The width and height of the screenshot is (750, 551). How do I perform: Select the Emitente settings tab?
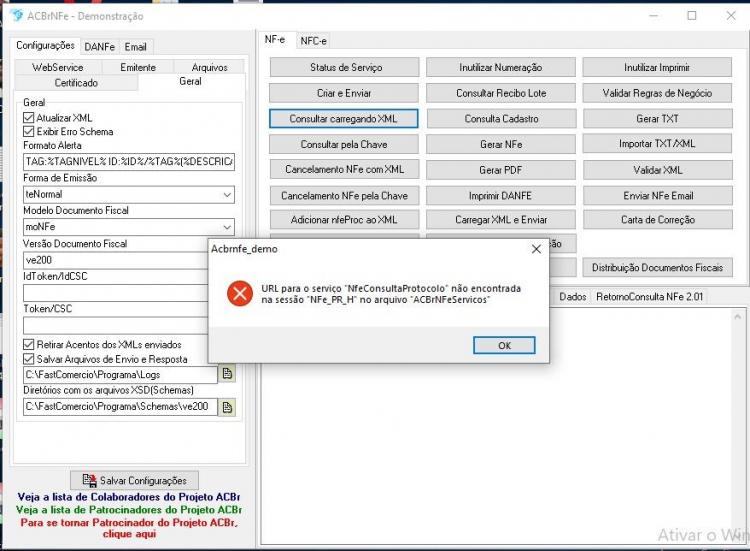[x=138, y=67]
